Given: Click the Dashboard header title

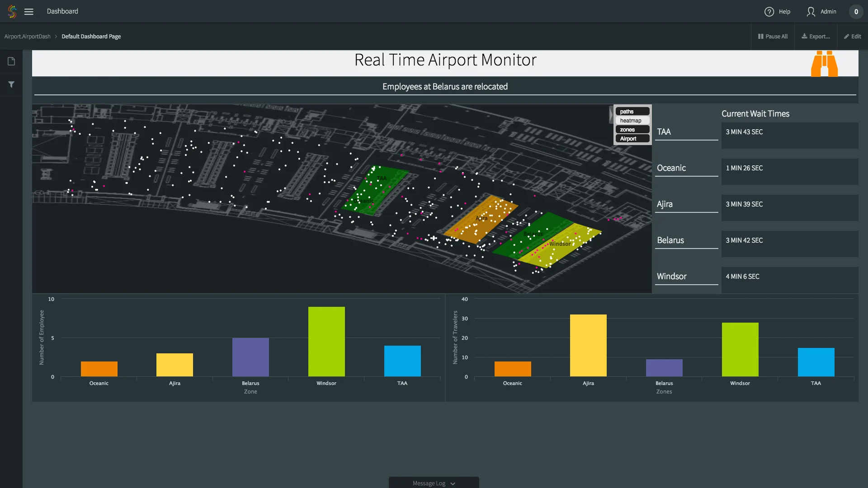Looking at the screenshot, I should point(62,11).
